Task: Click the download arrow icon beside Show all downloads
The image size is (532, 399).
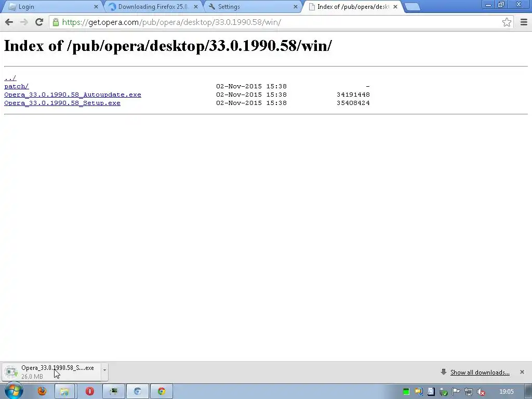Action: (x=444, y=372)
